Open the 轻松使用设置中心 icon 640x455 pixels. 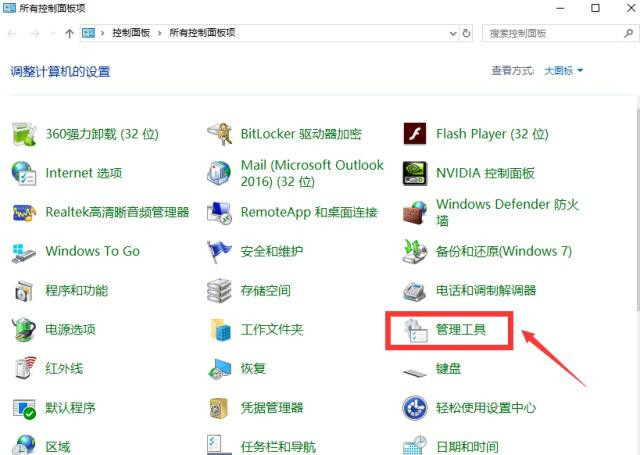[x=415, y=408]
